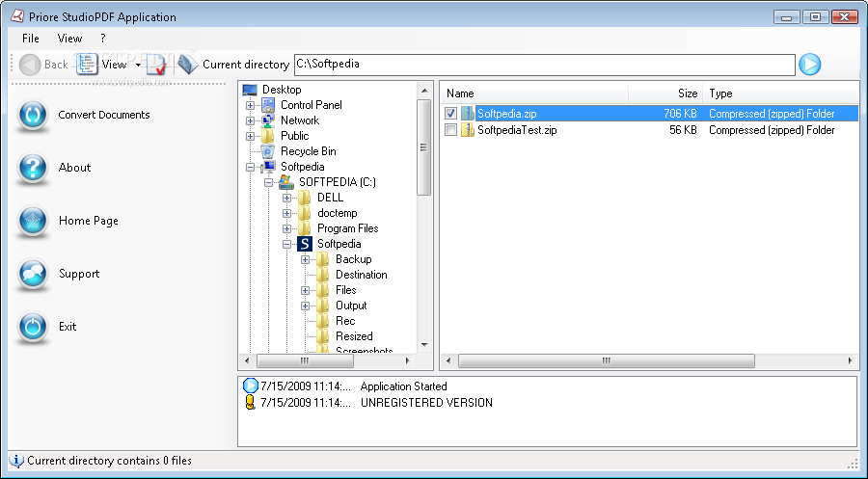Click the About question mark icon
The height and width of the screenshot is (479, 868).
point(32,168)
